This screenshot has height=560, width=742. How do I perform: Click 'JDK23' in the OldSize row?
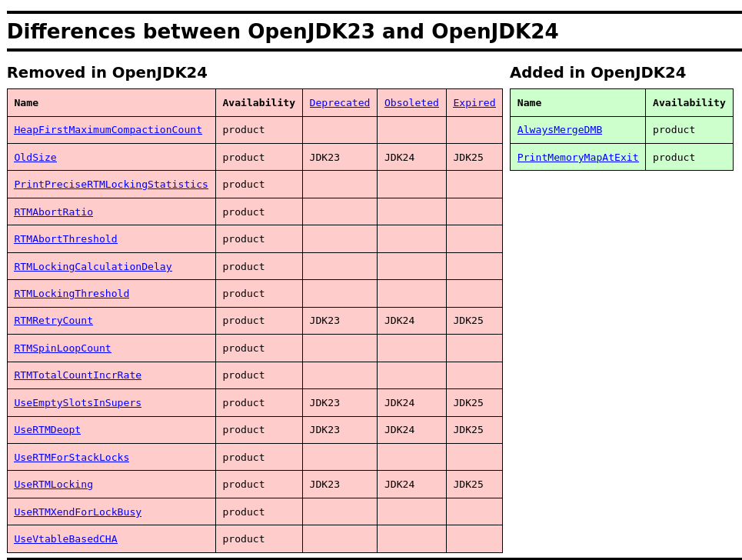(x=324, y=157)
